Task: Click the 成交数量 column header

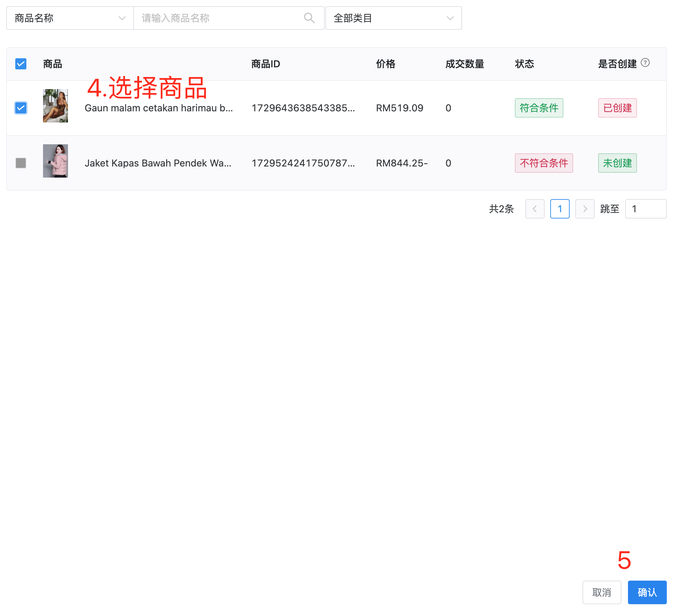Action: tap(465, 64)
